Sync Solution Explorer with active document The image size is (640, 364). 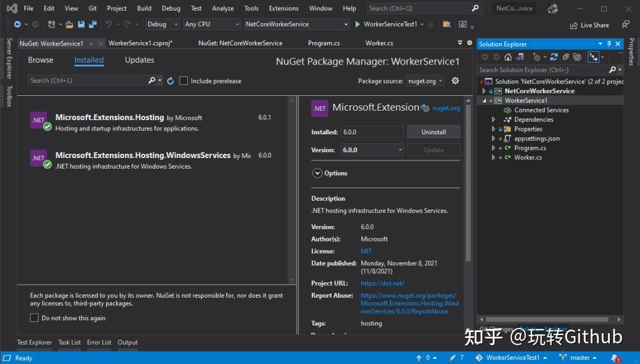click(592, 56)
